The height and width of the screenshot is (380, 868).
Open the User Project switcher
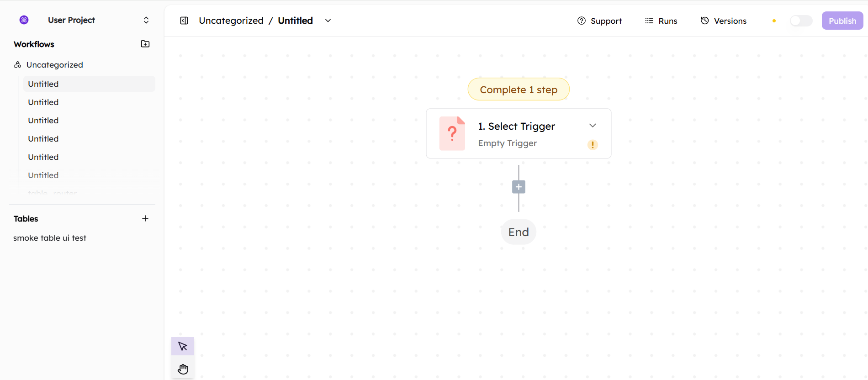pyautogui.click(x=146, y=20)
